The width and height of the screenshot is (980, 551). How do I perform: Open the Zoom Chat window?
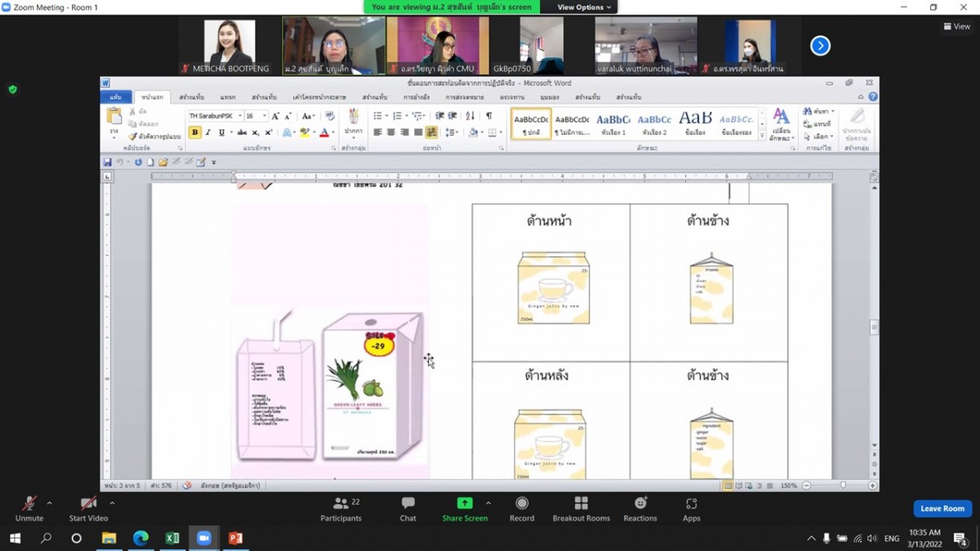pyautogui.click(x=408, y=509)
